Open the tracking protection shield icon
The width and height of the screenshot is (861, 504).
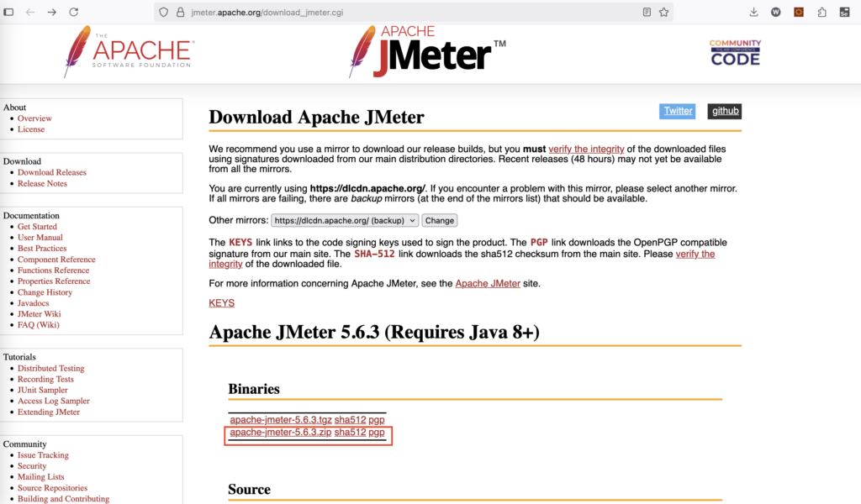(x=164, y=12)
